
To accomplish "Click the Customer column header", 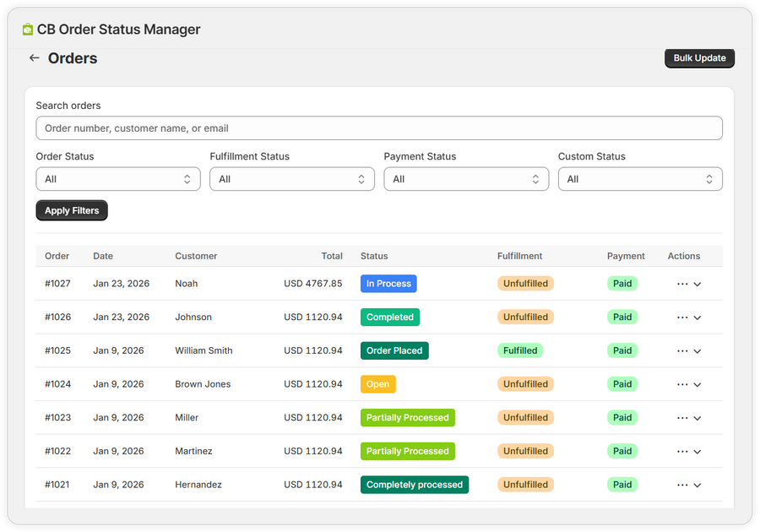I will pyautogui.click(x=196, y=256).
